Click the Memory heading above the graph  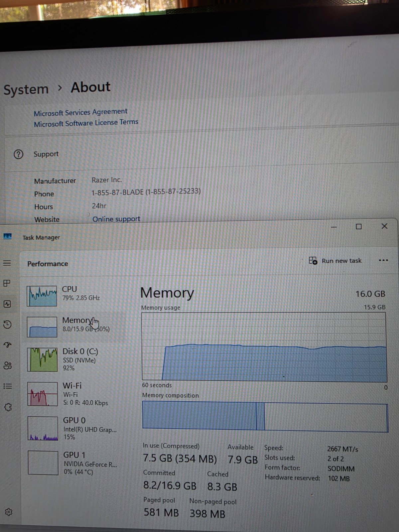pos(167,293)
